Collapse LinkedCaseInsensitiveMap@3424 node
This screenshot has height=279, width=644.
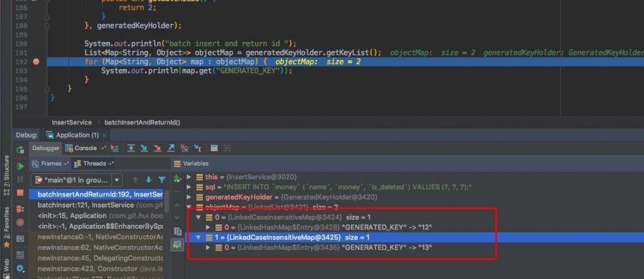[x=198, y=217]
